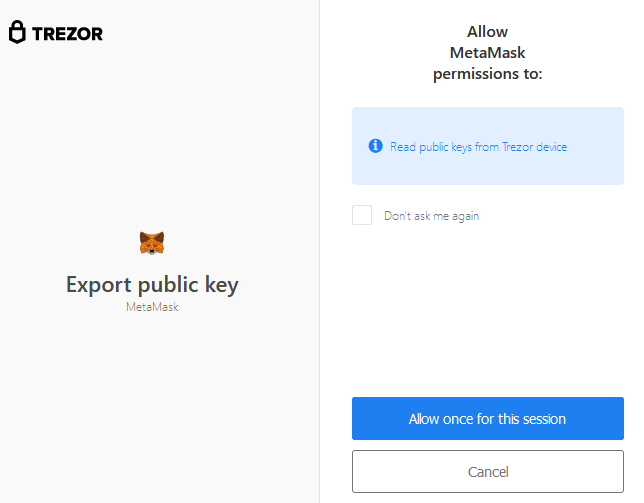Click the MetaMask fox icon
644x503 pixels.
pyautogui.click(x=152, y=243)
